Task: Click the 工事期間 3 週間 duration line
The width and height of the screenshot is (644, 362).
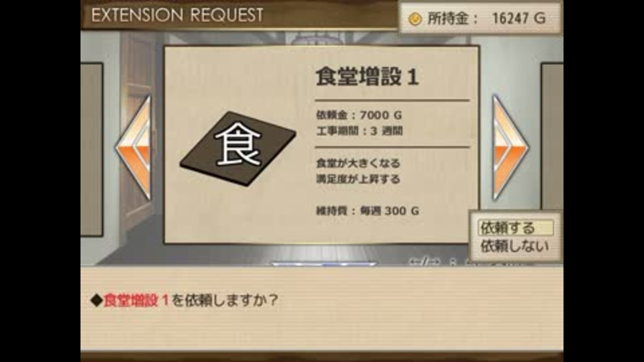Action: pos(360,131)
